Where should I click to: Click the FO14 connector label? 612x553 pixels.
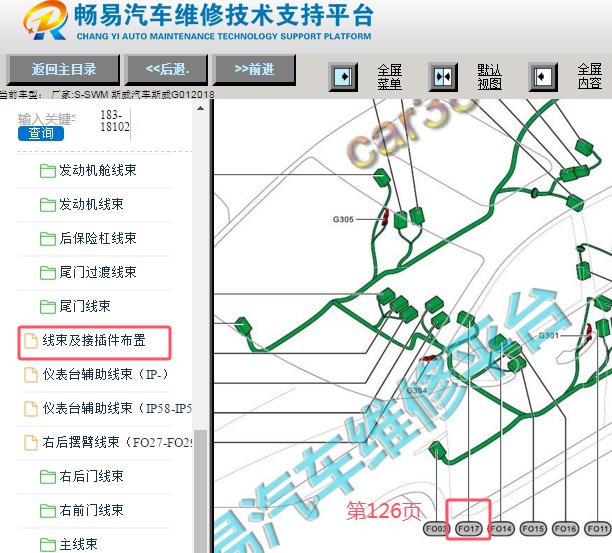(501, 529)
